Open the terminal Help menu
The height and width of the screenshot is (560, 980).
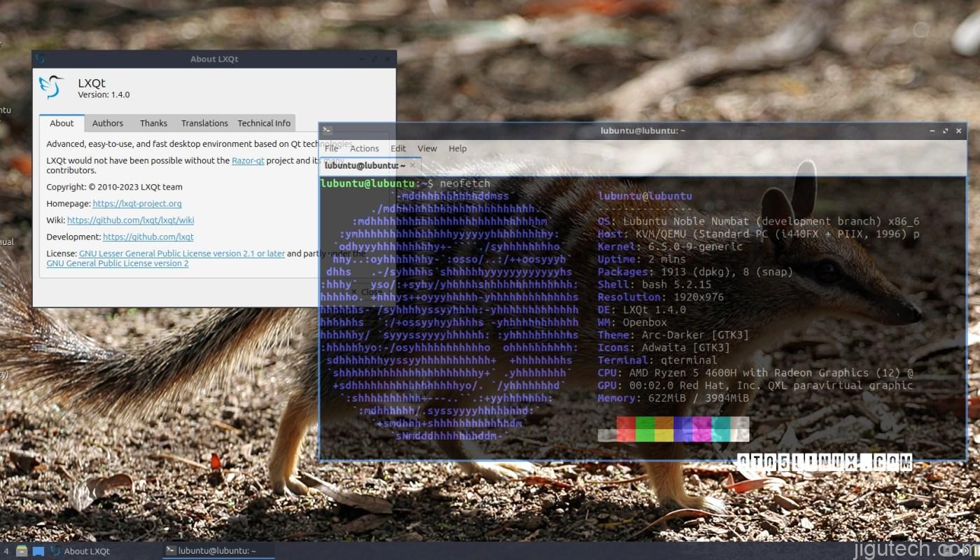point(458,148)
